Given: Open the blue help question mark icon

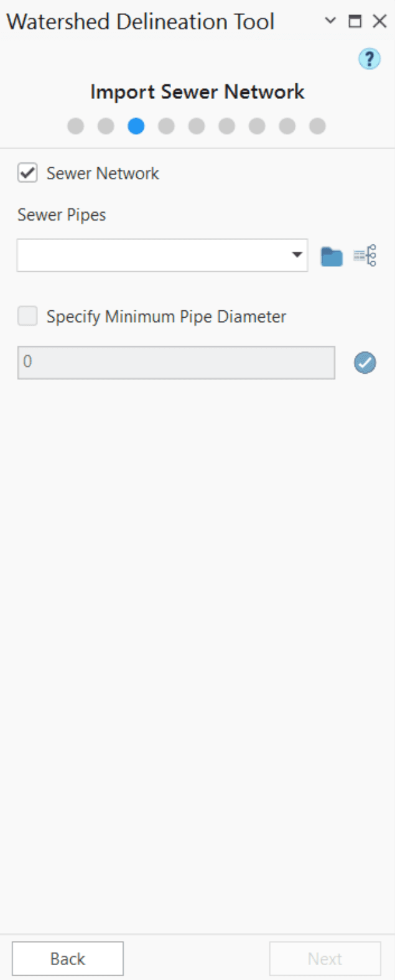Looking at the screenshot, I should tap(369, 59).
